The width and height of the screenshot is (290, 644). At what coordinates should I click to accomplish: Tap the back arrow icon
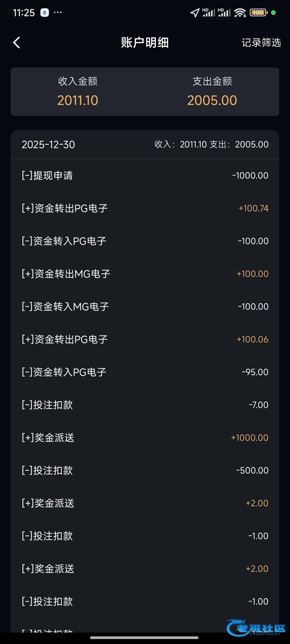[17, 43]
